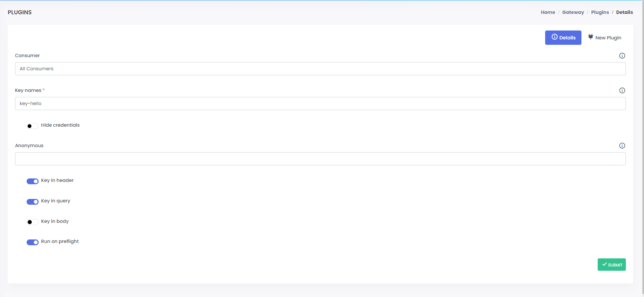Click the plug icon beside New Plugin
The height and width of the screenshot is (297, 644).
[590, 37]
